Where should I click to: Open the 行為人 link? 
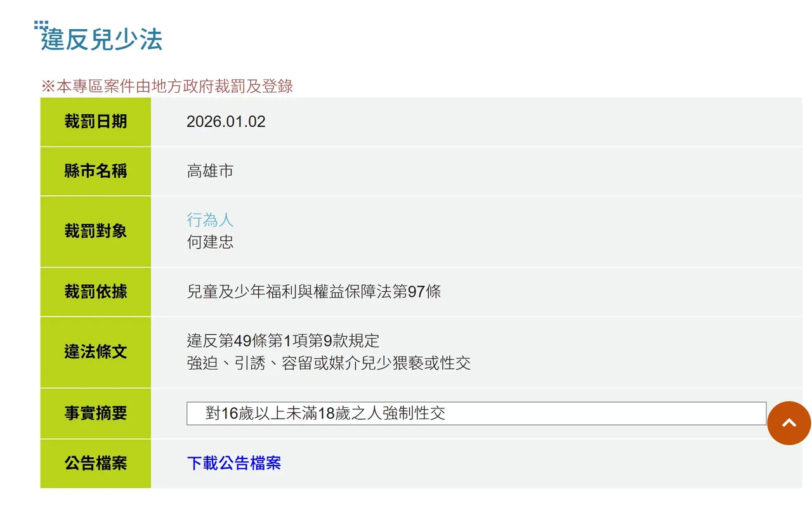pyautogui.click(x=210, y=219)
